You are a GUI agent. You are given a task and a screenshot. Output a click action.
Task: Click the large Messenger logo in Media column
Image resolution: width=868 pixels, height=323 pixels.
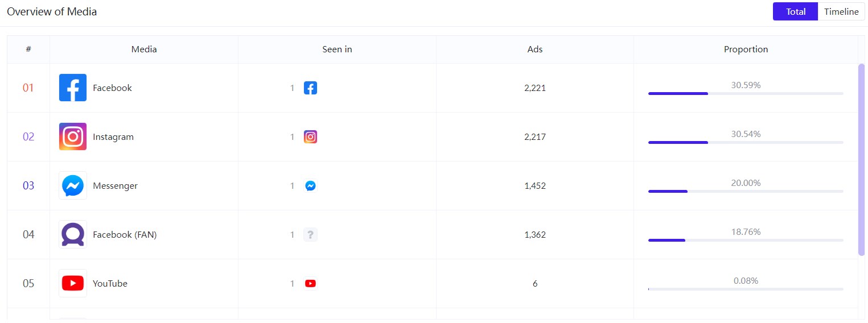click(x=73, y=185)
